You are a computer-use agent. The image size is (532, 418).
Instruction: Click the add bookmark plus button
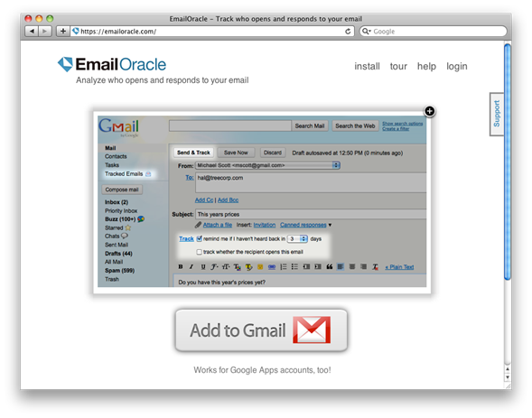tap(62, 32)
